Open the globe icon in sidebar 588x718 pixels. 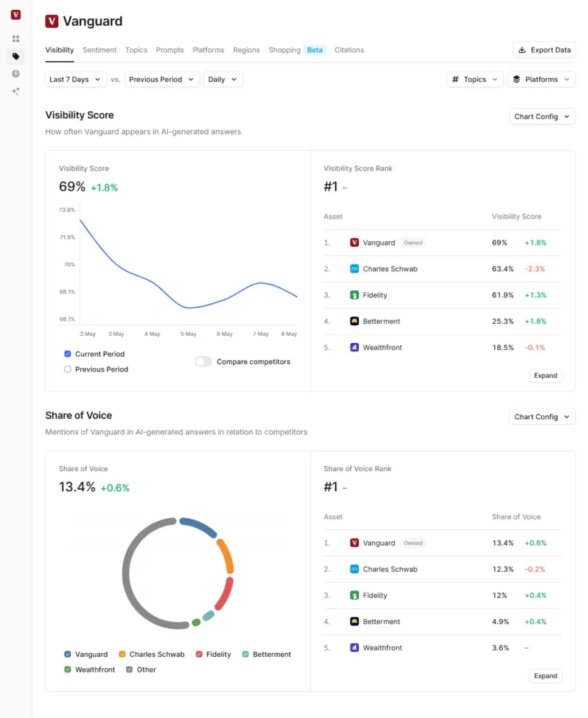[15, 74]
